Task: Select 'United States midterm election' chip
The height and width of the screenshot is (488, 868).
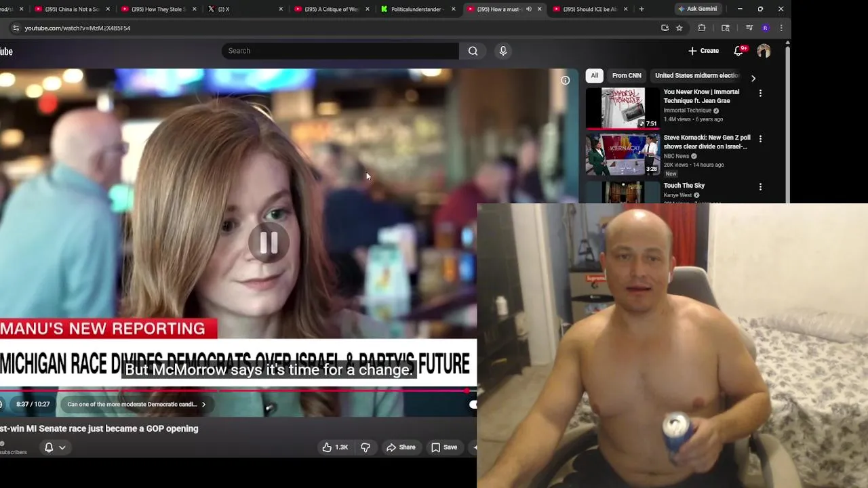Action: coord(697,76)
